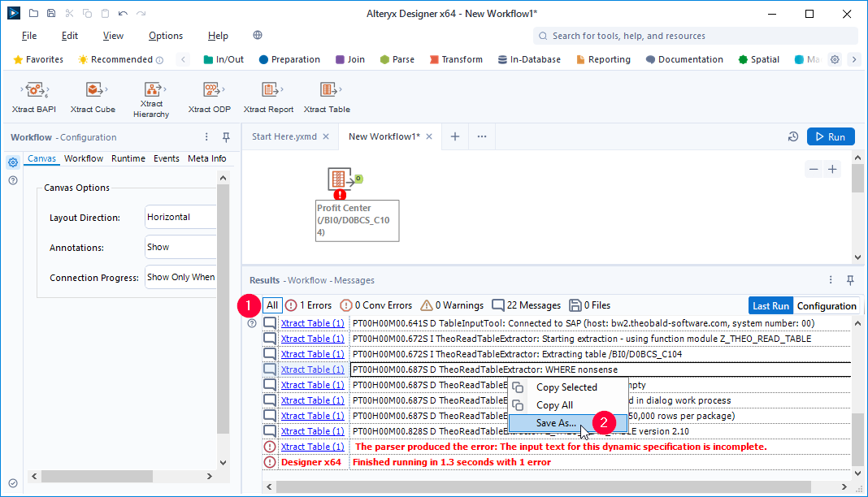Filter results to show 1 Errors
Screen dimensions: 868x497
(x=308, y=305)
